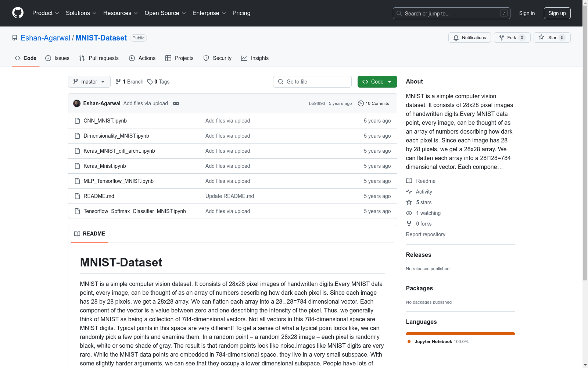The width and height of the screenshot is (588, 368).
Task: Click the Go to file search field
Action: [312, 82]
